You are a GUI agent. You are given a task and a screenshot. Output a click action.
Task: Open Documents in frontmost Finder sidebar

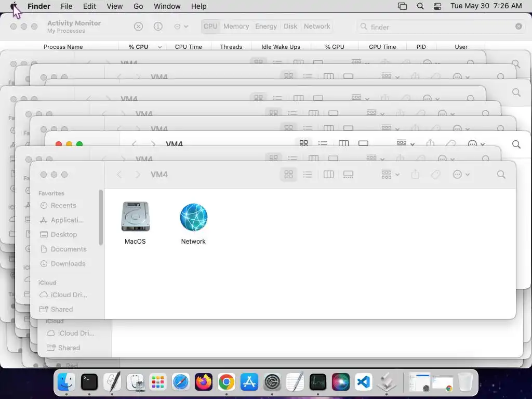[63, 249]
